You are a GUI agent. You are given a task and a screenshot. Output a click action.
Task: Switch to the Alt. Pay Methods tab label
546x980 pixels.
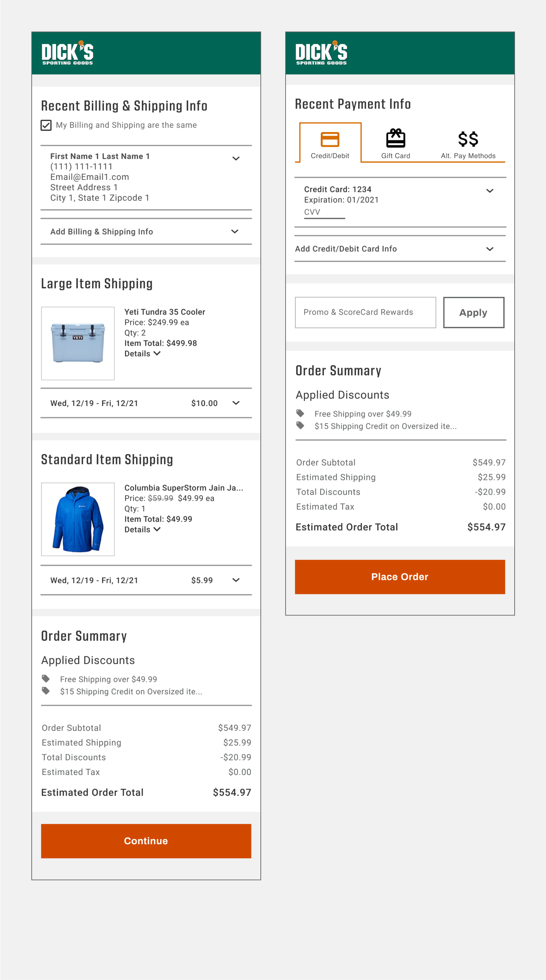coord(468,156)
